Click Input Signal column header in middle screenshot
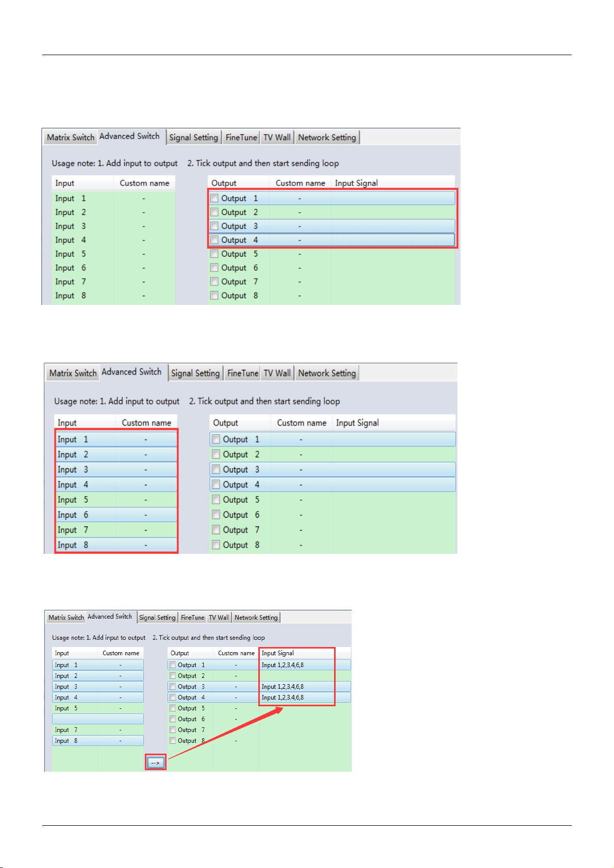This screenshot has height=868, width=614. pos(394,423)
